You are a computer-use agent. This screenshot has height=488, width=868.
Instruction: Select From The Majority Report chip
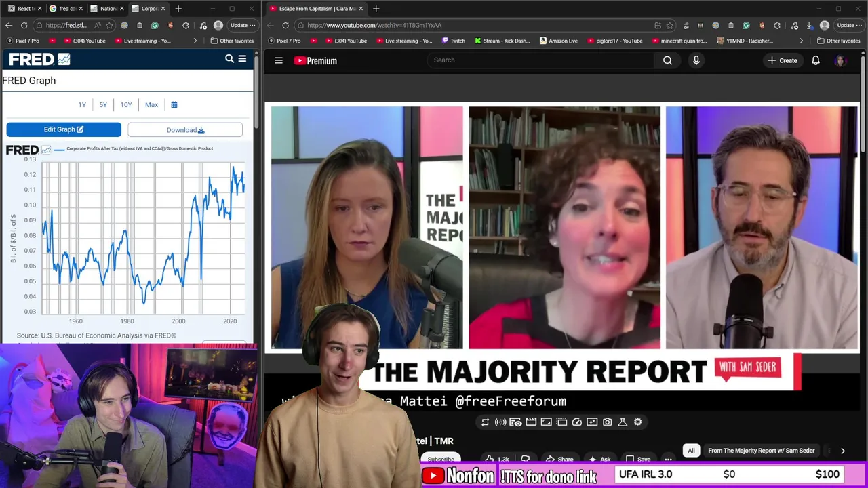761,451
